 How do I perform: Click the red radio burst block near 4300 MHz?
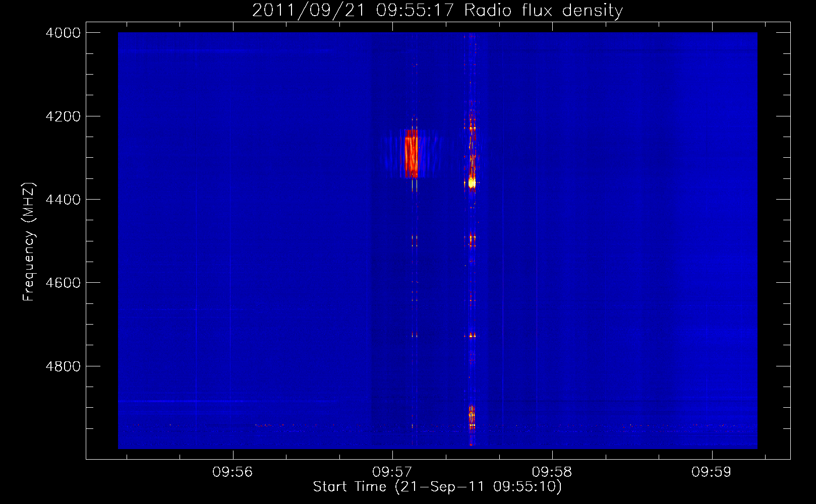pyautogui.click(x=412, y=154)
